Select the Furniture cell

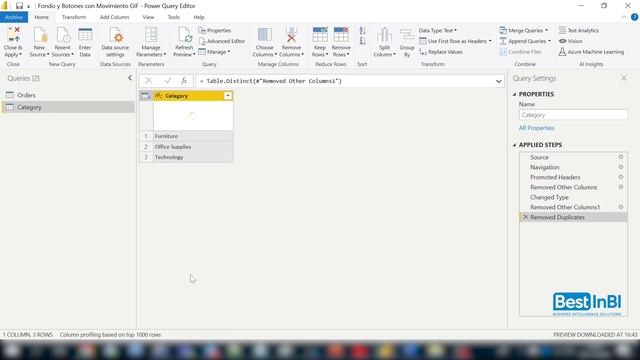click(x=193, y=136)
